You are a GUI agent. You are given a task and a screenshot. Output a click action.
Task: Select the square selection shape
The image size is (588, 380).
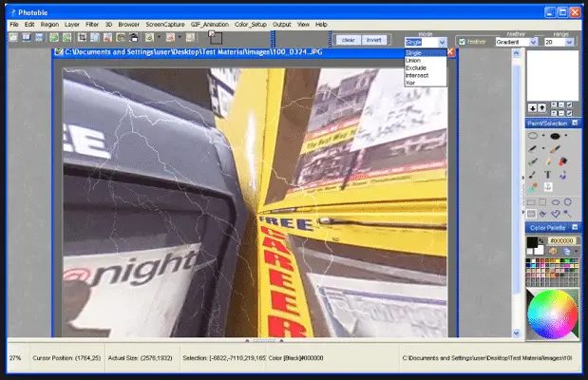coord(542,202)
